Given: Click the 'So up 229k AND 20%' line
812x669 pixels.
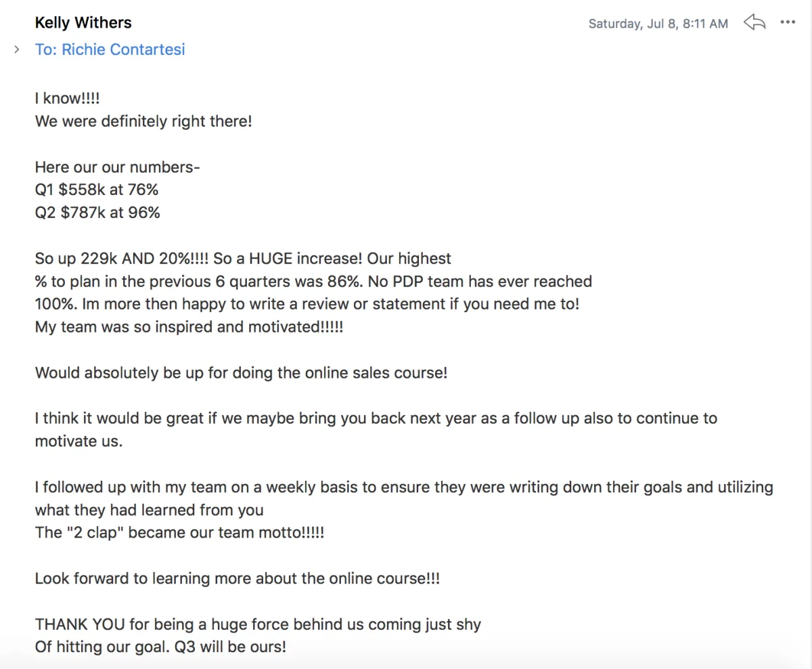Looking at the screenshot, I should coord(243,259).
